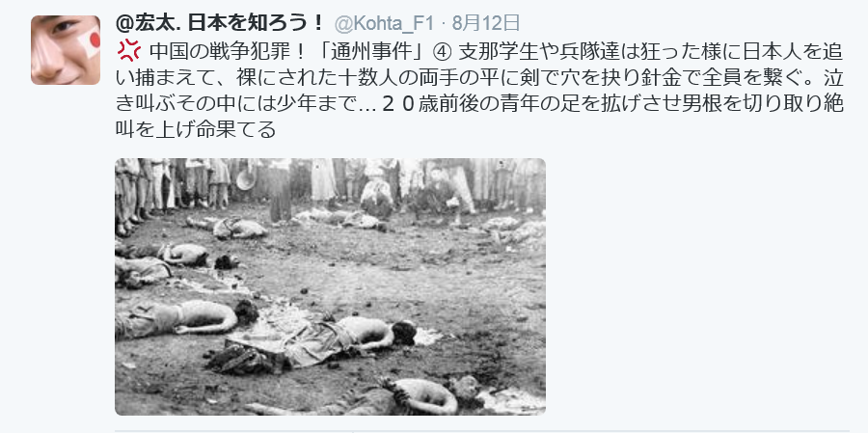Screen dimensions: 868x433
Task: Click the 中国の戦争犯罪！ heading text
Action: pyautogui.click(x=225, y=51)
